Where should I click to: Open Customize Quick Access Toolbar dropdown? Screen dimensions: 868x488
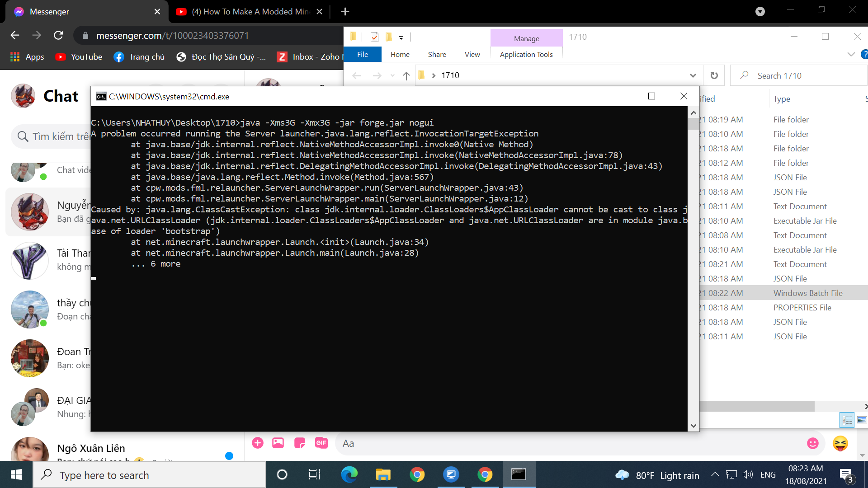[401, 38]
